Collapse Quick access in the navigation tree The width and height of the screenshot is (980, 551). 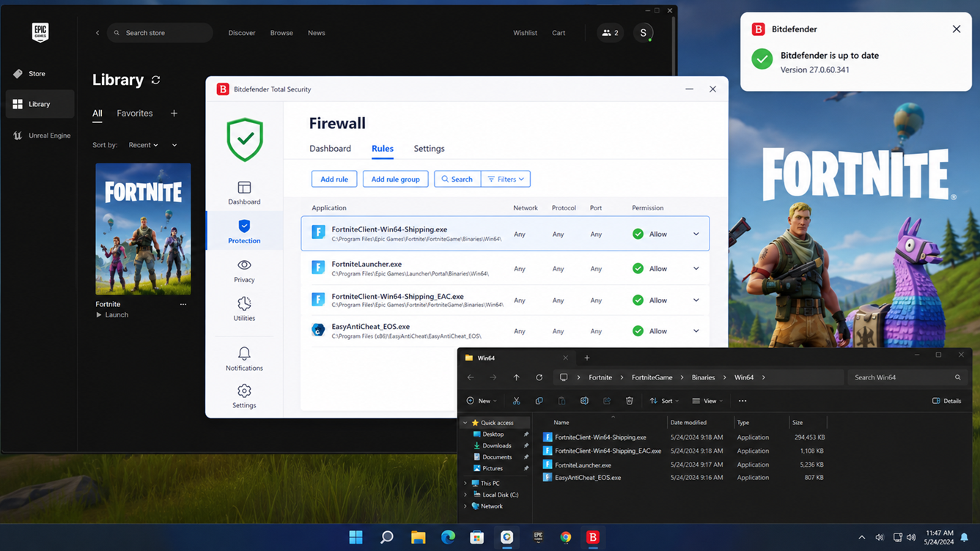465,423
